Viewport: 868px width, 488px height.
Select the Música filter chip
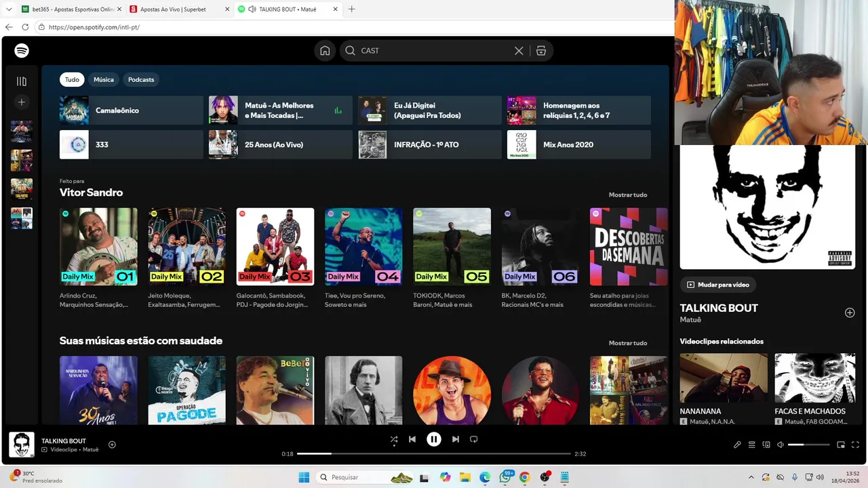pyautogui.click(x=104, y=79)
